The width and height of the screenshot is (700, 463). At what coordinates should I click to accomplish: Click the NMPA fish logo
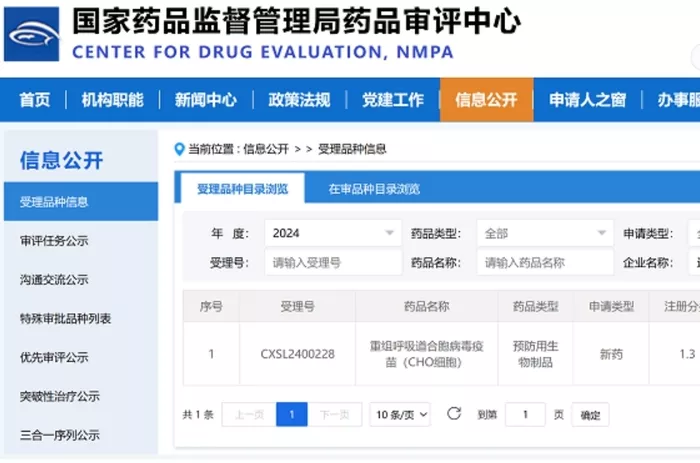coord(31,34)
